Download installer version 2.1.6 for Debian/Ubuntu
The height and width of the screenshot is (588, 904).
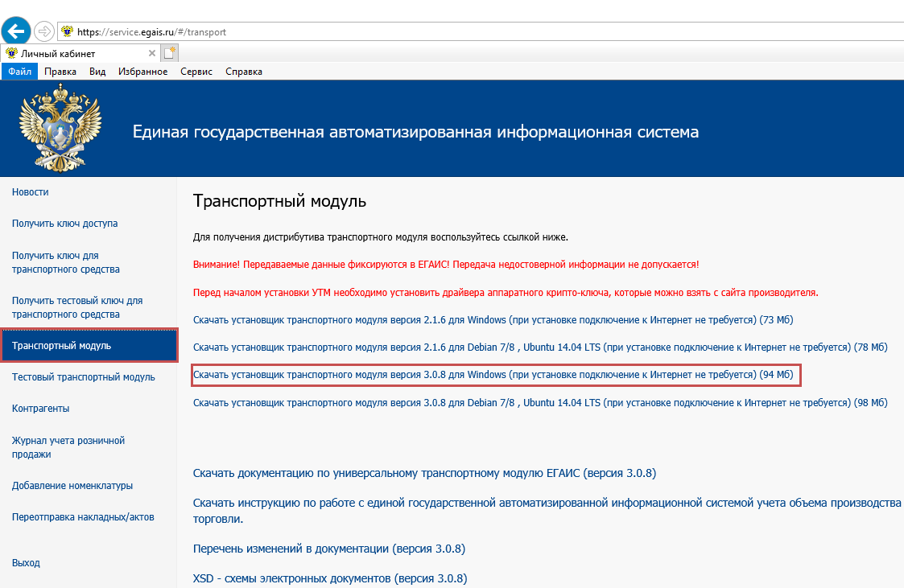[540, 347]
